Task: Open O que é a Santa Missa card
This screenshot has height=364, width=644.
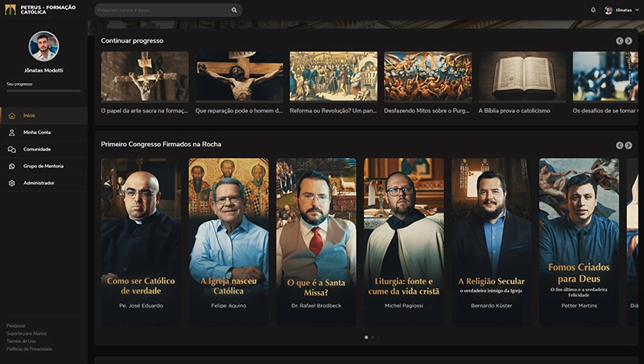Action: 316,242
